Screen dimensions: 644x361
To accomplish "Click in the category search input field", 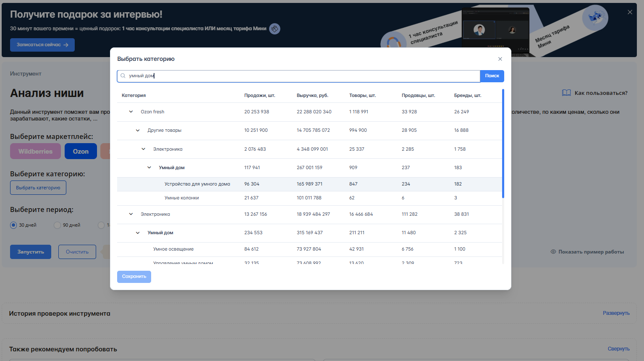I will tap(302, 76).
